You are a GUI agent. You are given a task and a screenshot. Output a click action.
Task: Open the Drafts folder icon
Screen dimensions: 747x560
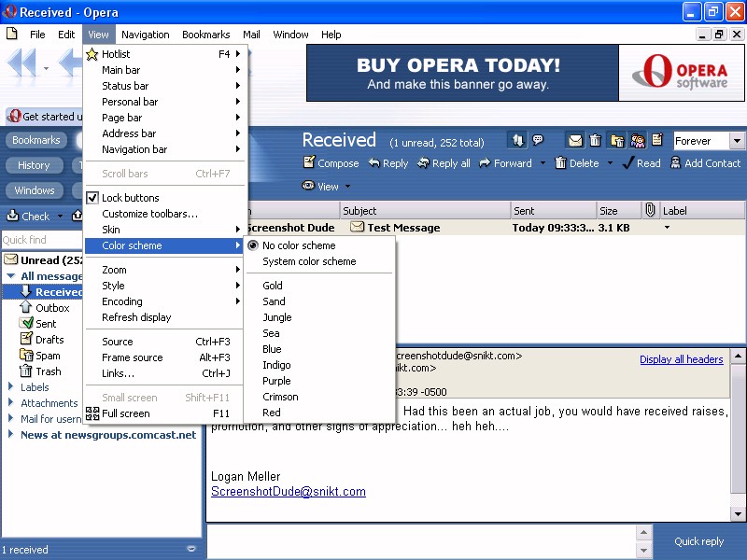point(27,340)
